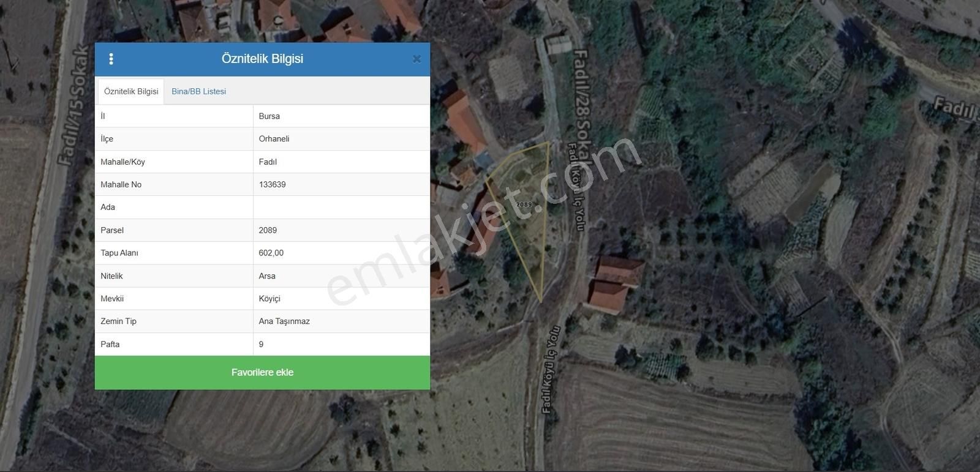Switch to the Bina/BB Listesi tab
980x472 pixels.
click(198, 91)
